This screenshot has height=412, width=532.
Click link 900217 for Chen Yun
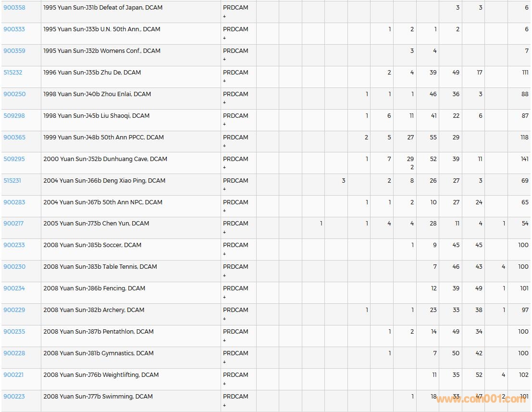[x=14, y=224]
